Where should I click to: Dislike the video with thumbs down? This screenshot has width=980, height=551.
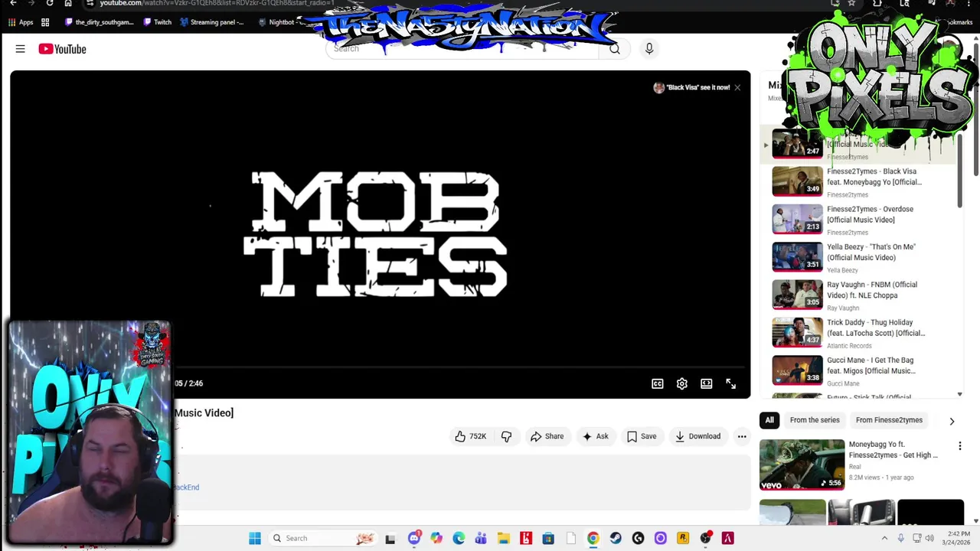coord(506,436)
